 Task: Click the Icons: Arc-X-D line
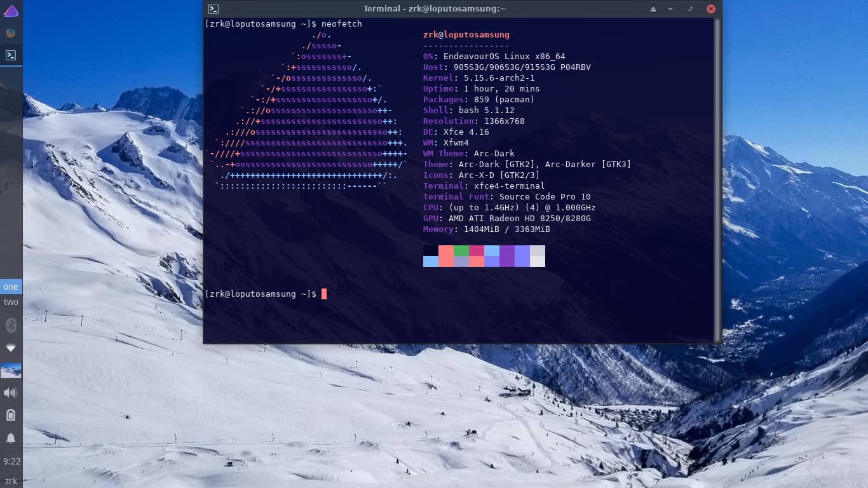(482, 175)
